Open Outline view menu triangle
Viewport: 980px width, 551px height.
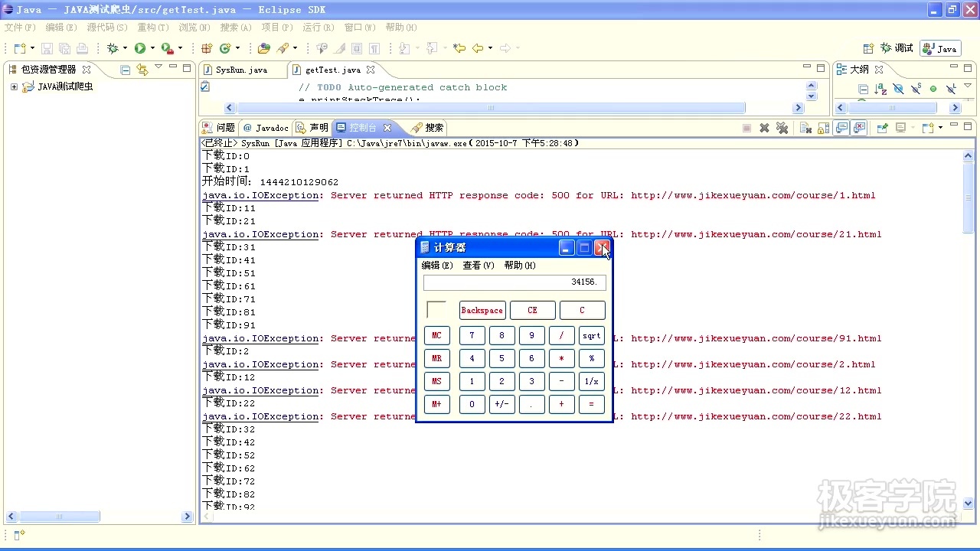[968, 86]
